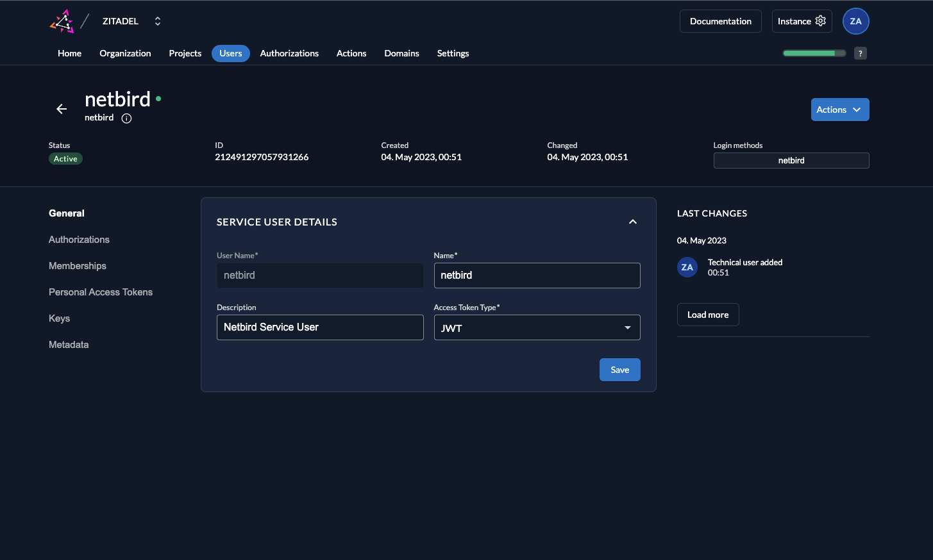Viewport: 933px width, 560px height.
Task: Go to the Home tab
Action: pos(69,53)
